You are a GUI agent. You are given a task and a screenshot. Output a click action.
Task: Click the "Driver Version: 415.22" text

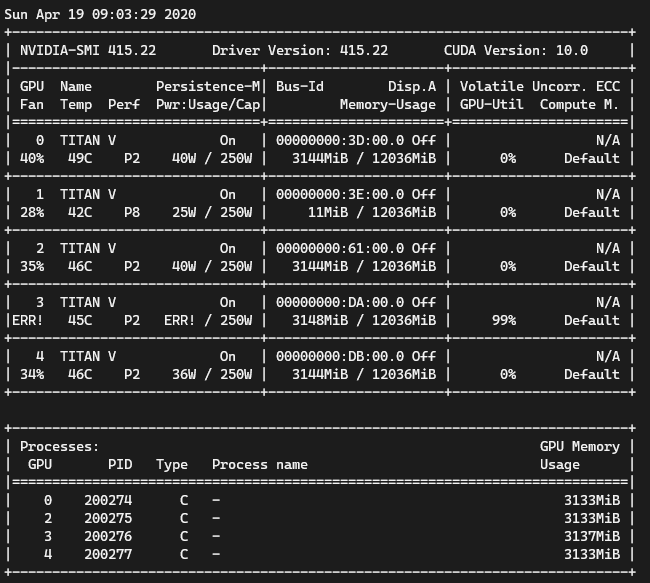click(x=300, y=51)
